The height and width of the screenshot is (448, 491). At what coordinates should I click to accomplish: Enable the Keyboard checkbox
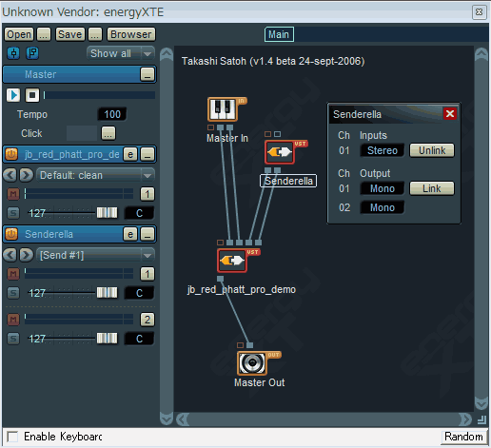click(12, 437)
